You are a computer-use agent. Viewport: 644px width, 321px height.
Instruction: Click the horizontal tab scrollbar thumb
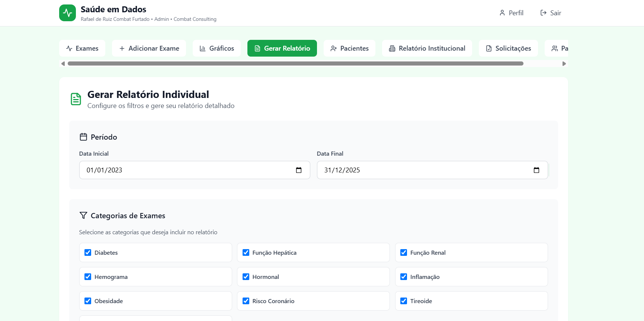point(295,64)
